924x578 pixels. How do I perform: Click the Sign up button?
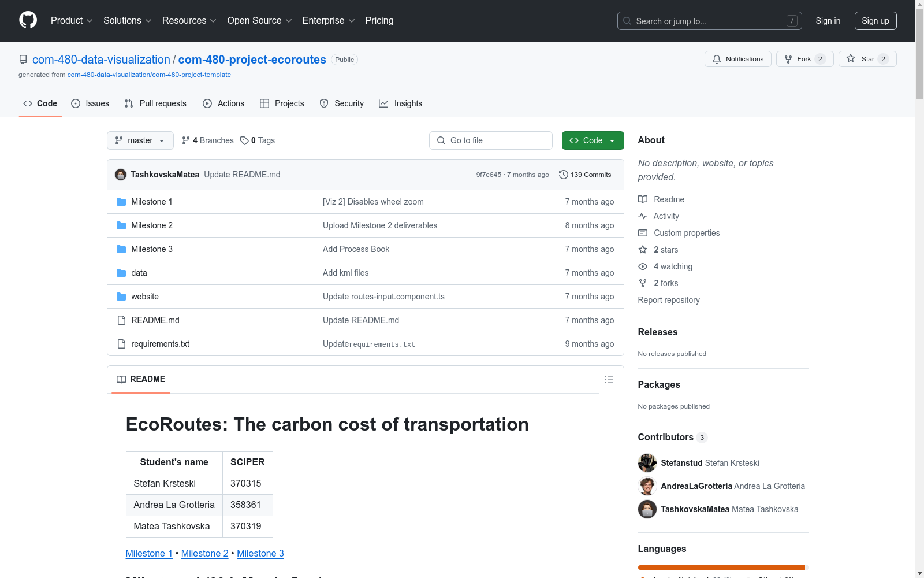(x=875, y=21)
